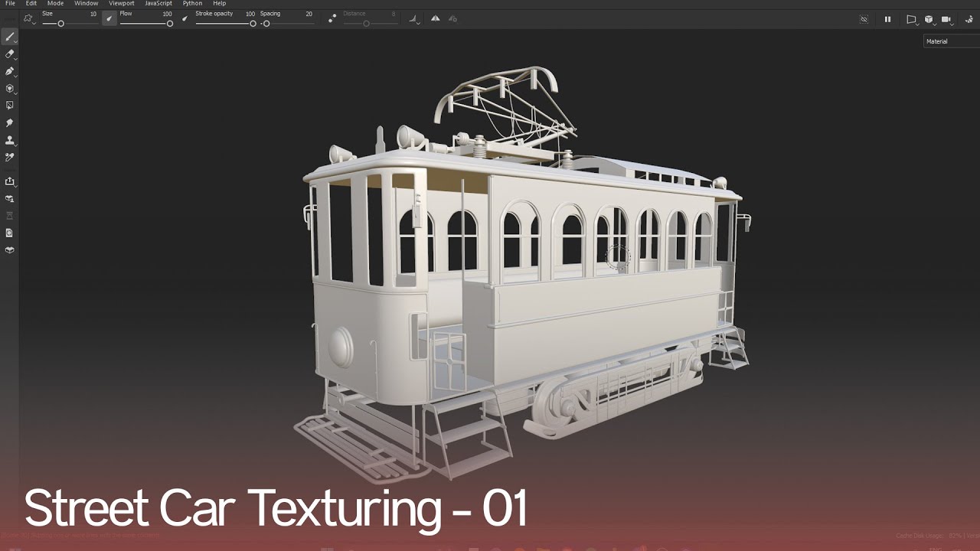Click the Stroke opacity slider
Screen dimensions: 980x551
click(x=226, y=24)
